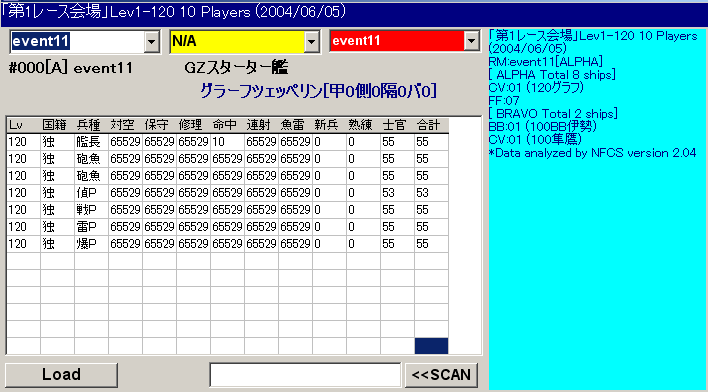Select the 合計 column header
The image size is (708, 392).
[x=432, y=125]
